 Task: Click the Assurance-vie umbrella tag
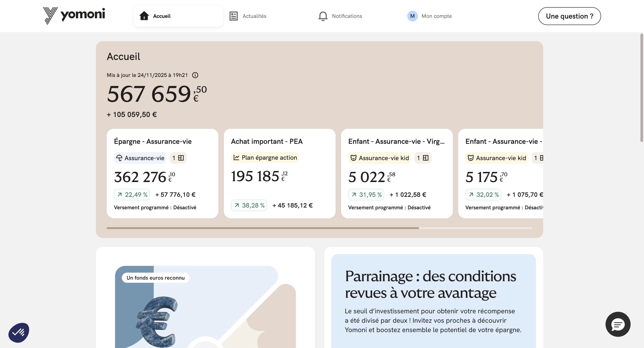140,158
